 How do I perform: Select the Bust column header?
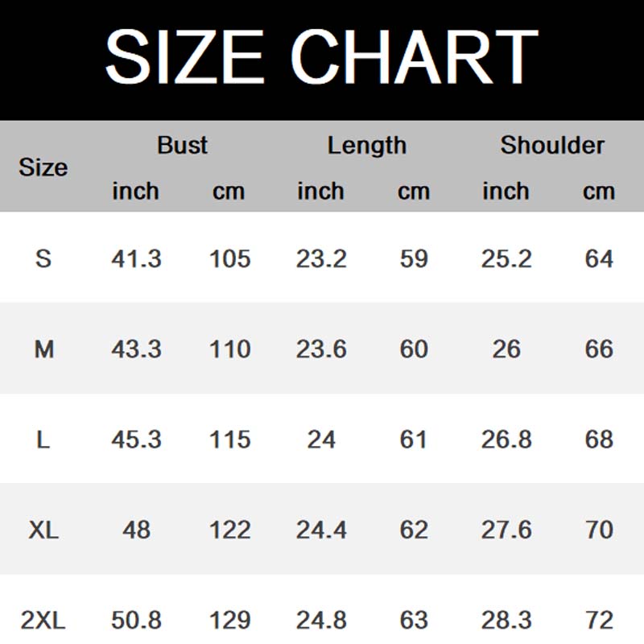[x=182, y=145]
